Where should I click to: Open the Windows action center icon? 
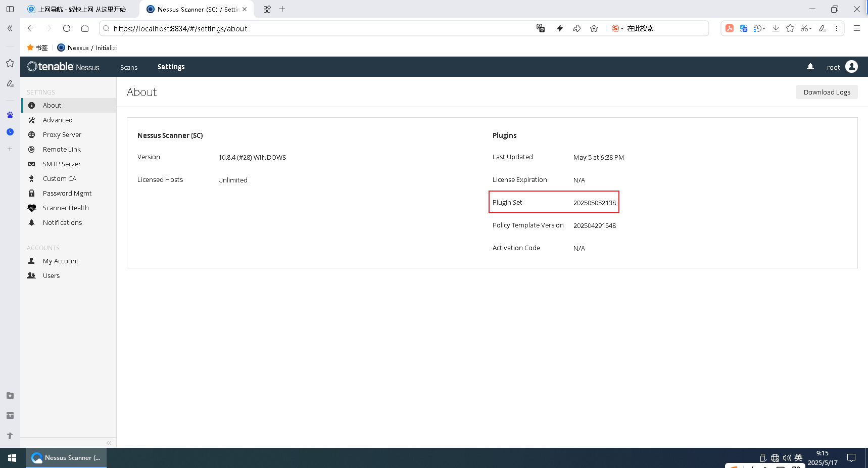[851, 458]
